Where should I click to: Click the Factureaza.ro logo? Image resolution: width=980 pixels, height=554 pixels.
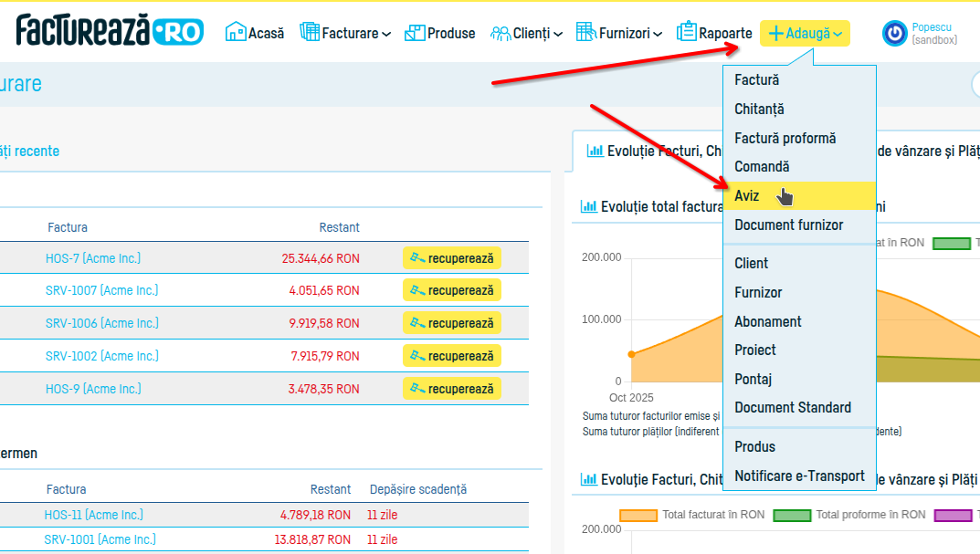point(110,30)
